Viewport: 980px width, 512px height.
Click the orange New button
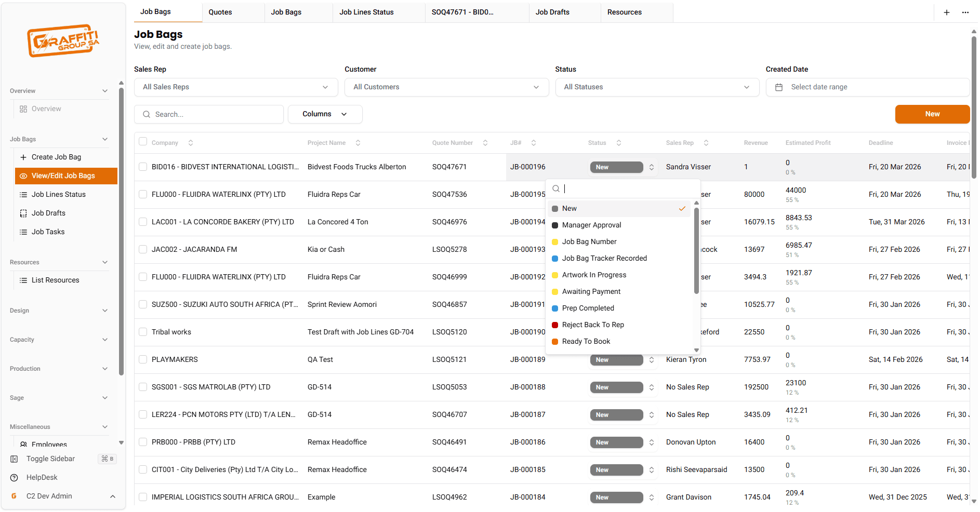[932, 114]
